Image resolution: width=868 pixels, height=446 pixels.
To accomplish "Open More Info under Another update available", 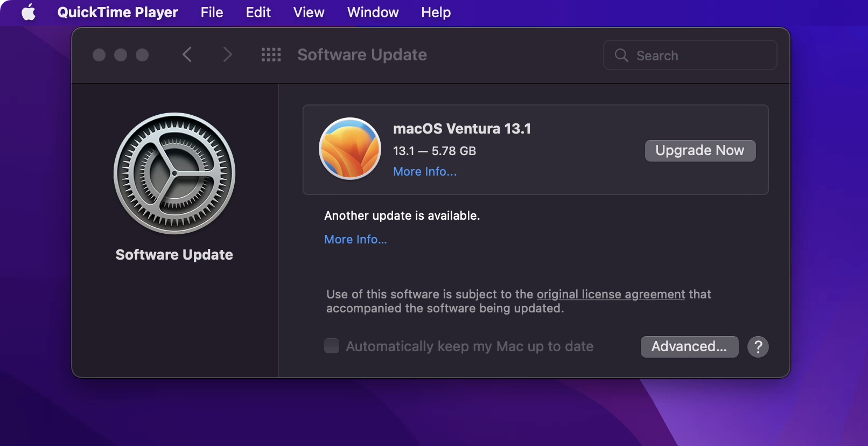I will pyautogui.click(x=355, y=239).
